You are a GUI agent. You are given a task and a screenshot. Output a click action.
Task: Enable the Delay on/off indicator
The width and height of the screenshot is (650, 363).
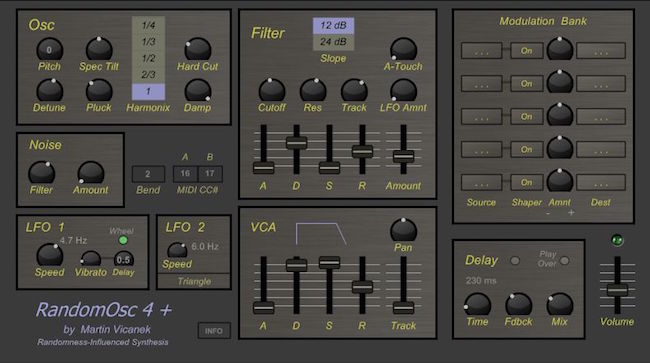(515, 261)
